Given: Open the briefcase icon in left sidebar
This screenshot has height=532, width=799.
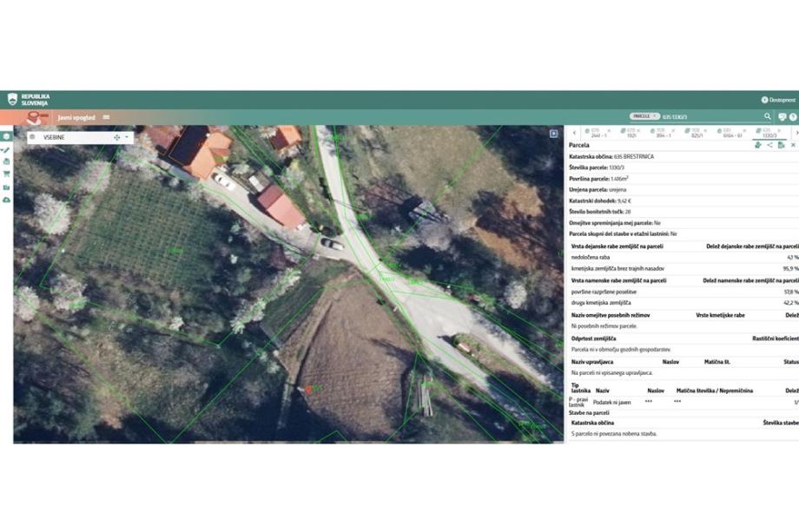Looking at the screenshot, I should point(6,187).
